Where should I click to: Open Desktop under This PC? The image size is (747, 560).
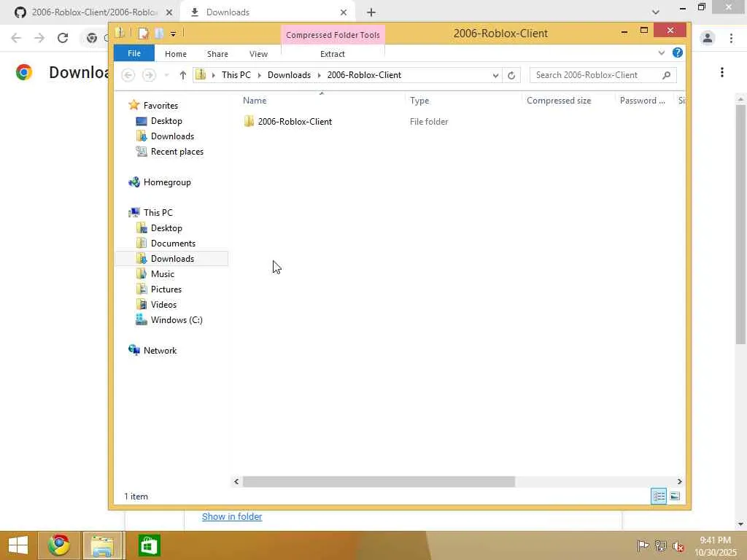166,228
